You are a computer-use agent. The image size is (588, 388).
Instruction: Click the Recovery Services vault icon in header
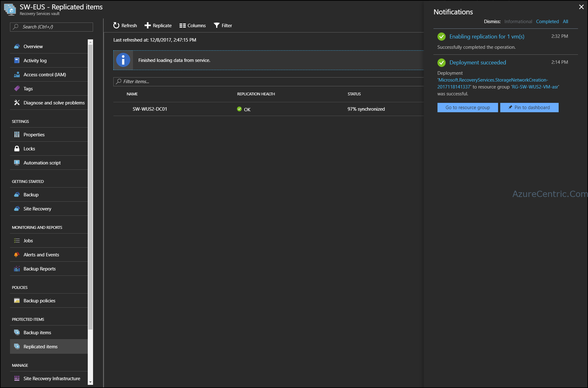coord(10,9)
